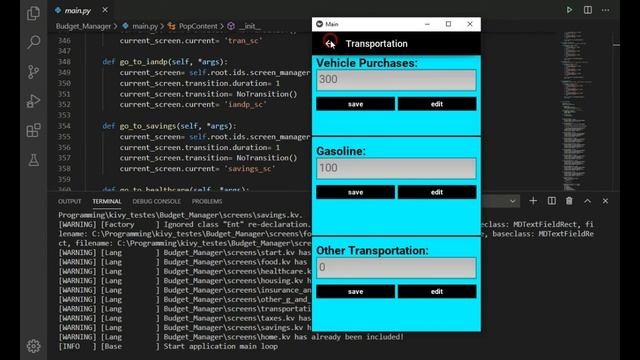Click the Other Transportation amount field

[396, 268]
